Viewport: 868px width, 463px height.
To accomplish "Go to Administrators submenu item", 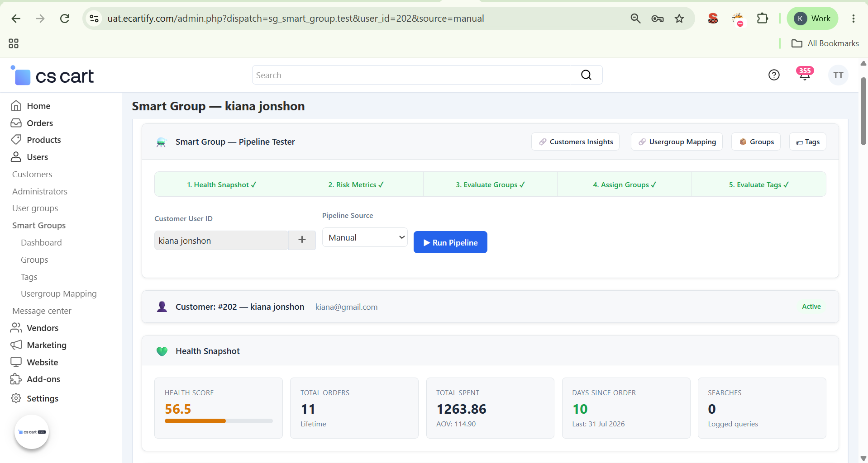I will (x=40, y=191).
